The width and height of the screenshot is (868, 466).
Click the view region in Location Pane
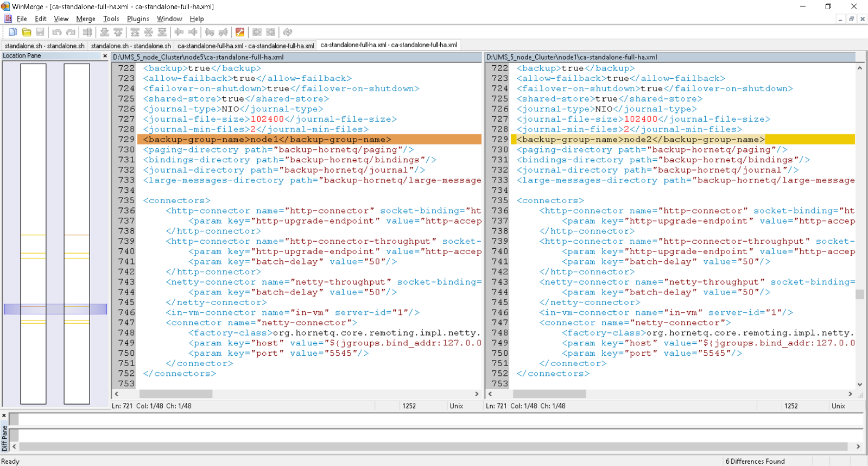tap(55, 309)
